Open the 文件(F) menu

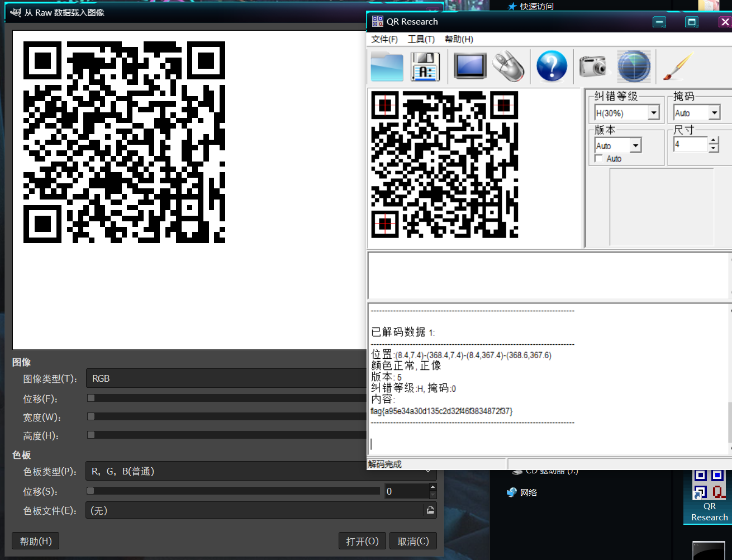click(384, 39)
